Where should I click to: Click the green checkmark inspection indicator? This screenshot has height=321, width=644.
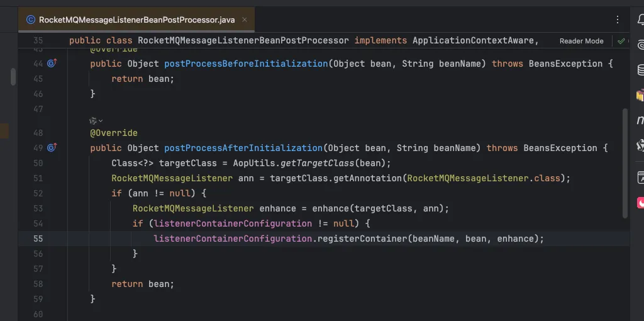621,41
